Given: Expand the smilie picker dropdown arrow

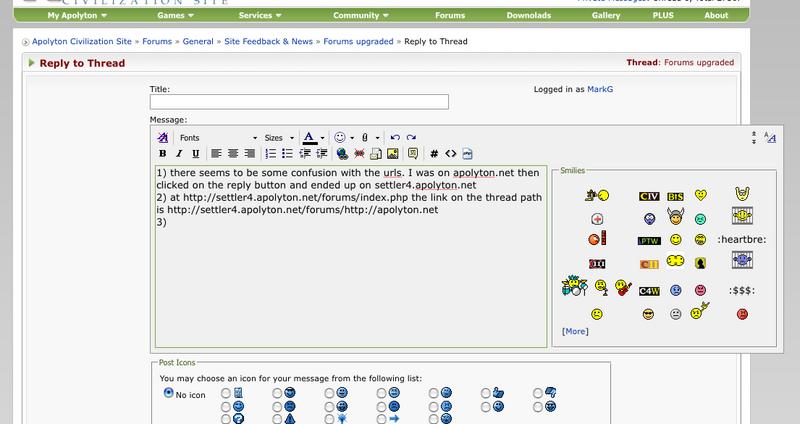Looking at the screenshot, I should point(354,137).
